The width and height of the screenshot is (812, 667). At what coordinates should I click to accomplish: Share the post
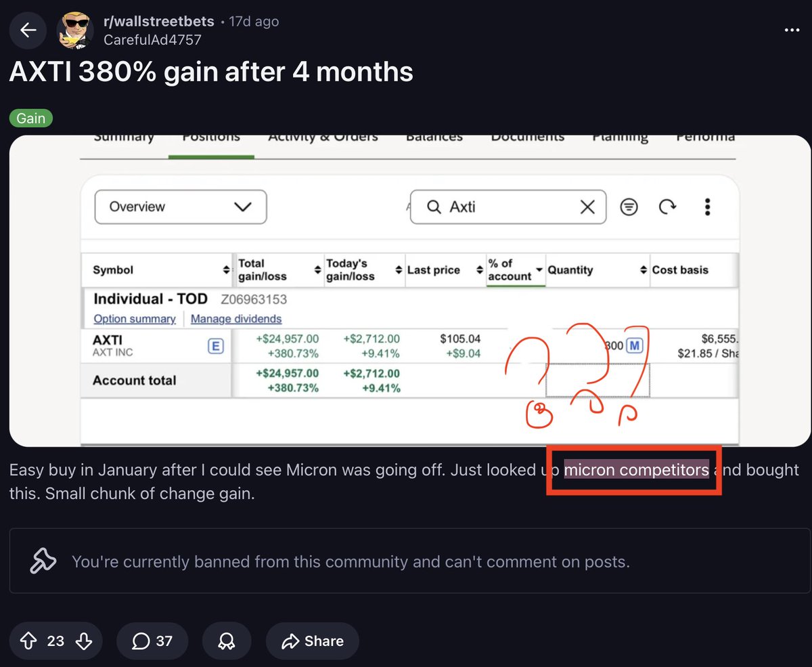tap(313, 641)
